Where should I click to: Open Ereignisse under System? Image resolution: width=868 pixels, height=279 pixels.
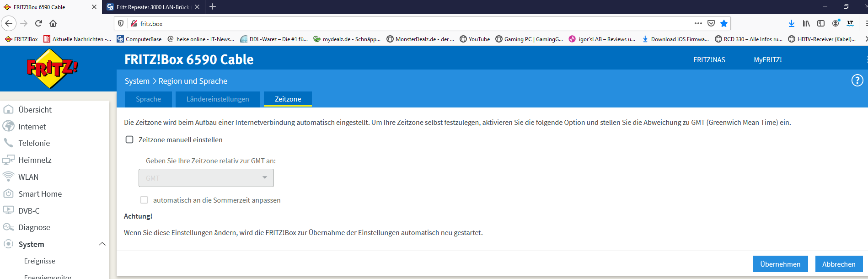[x=39, y=261]
